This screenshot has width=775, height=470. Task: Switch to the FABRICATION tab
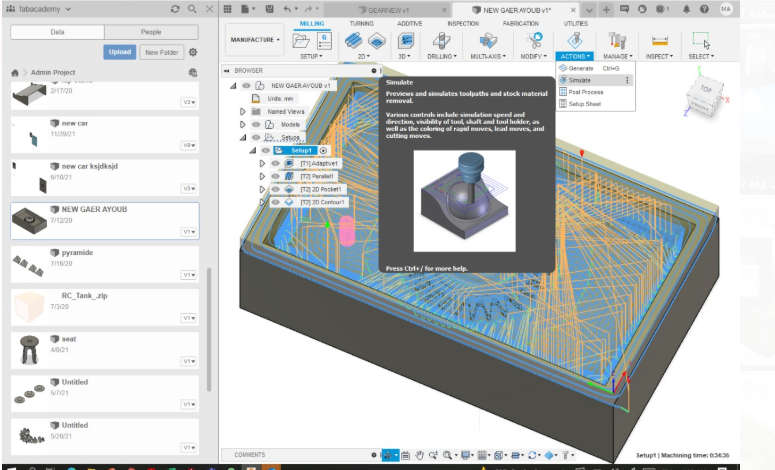tap(520, 23)
